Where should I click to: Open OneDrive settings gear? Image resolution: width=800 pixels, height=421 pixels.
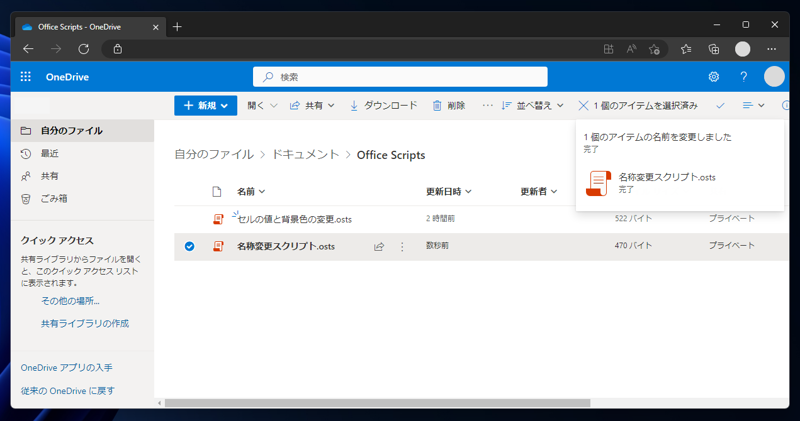(714, 77)
